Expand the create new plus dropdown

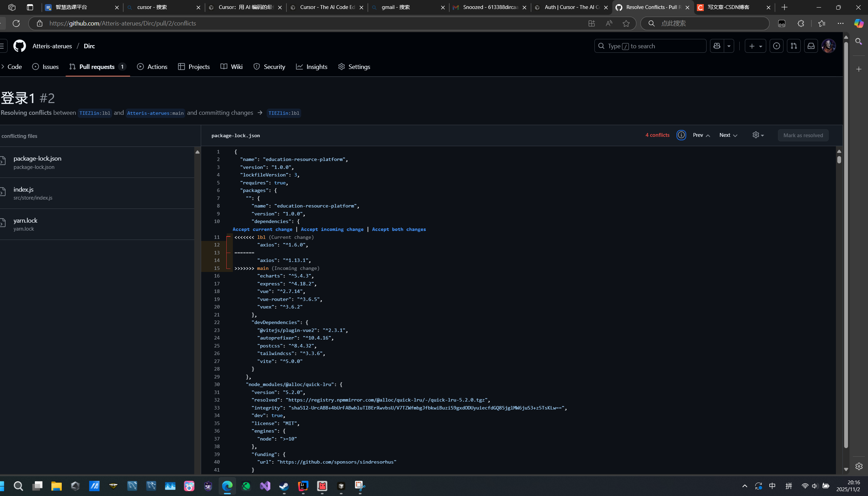point(755,46)
